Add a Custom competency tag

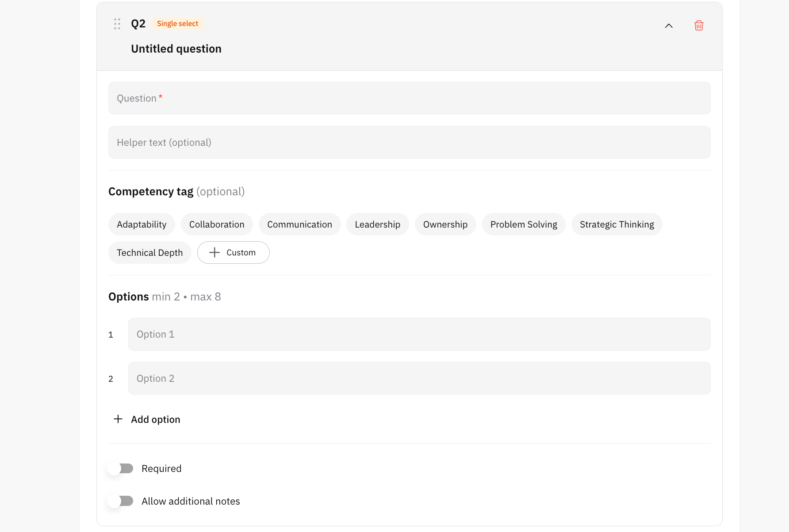click(x=234, y=252)
